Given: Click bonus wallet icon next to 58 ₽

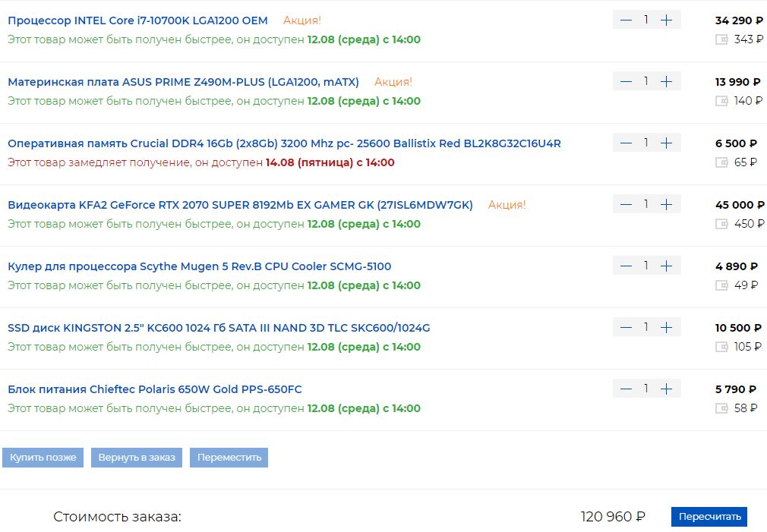Looking at the screenshot, I should pos(721,408).
